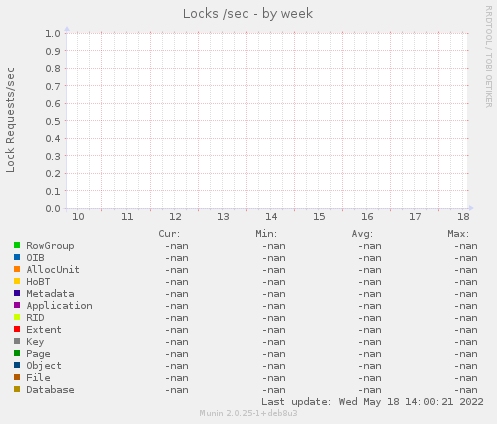Click the Key Avg -nan value
Image resolution: width=497 pixels, height=424 pixels.
coord(370,342)
